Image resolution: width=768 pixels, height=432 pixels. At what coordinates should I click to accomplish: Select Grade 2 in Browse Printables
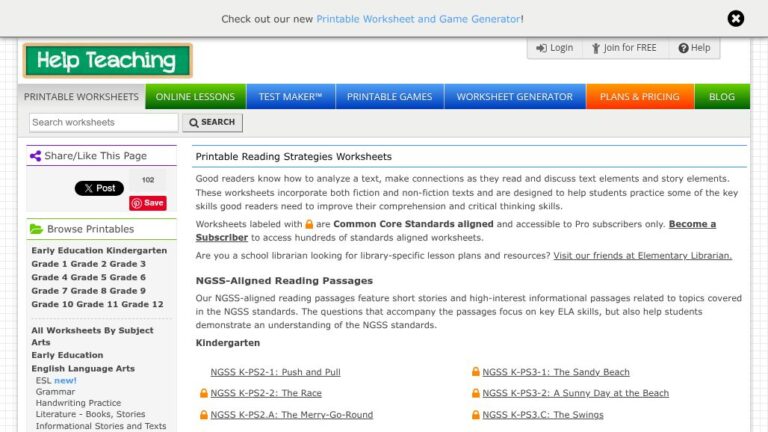coord(89,264)
